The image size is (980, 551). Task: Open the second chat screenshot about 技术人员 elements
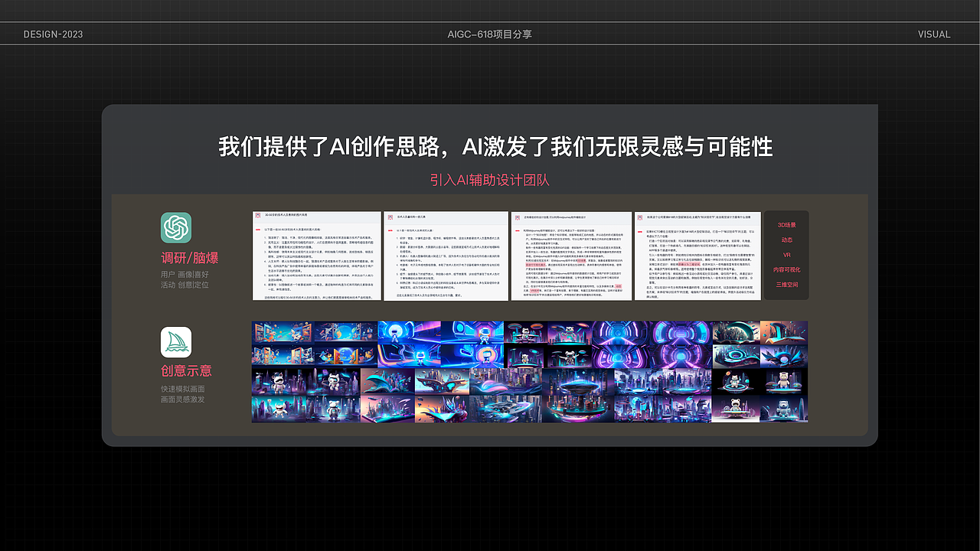coord(446,256)
